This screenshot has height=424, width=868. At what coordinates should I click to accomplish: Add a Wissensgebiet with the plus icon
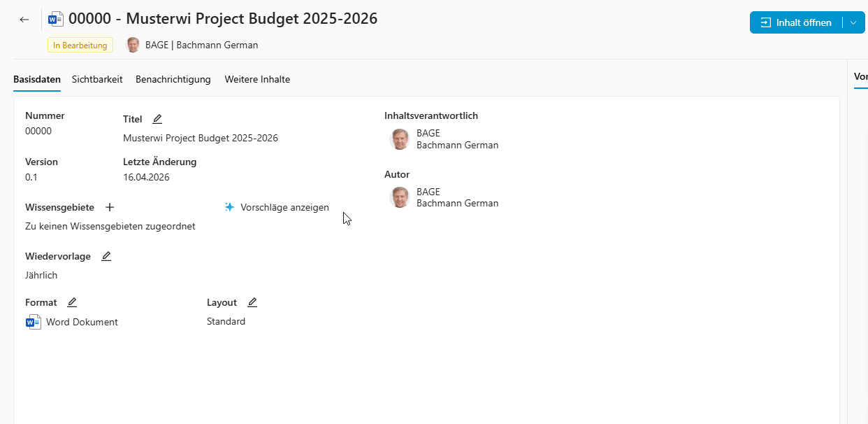[x=110, y=207]
